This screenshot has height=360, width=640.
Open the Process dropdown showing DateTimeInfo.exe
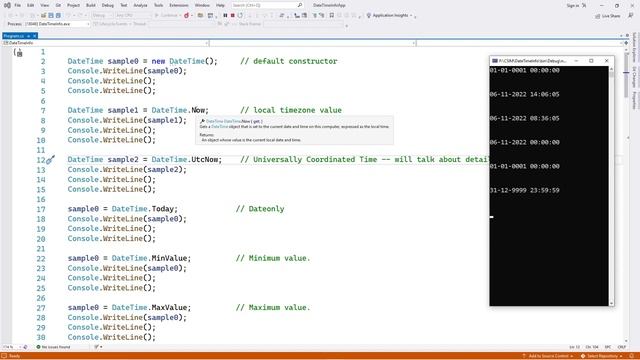57,24
